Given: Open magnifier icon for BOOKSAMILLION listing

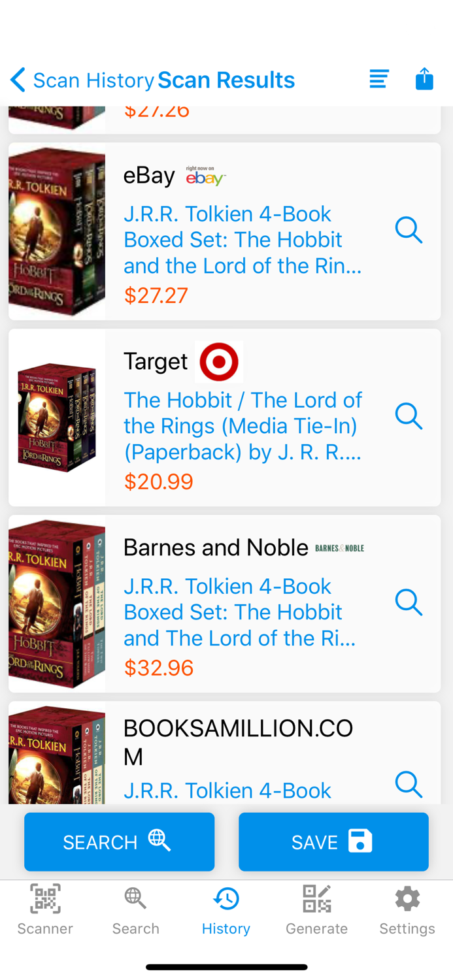Looking at the screenshot, I should pos(409,784).
